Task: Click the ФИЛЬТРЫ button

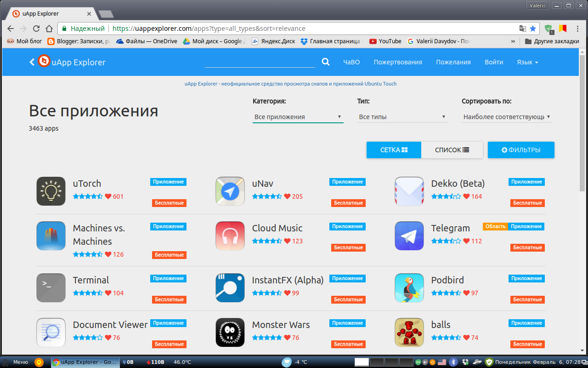Action: click(x=521, y=150)
